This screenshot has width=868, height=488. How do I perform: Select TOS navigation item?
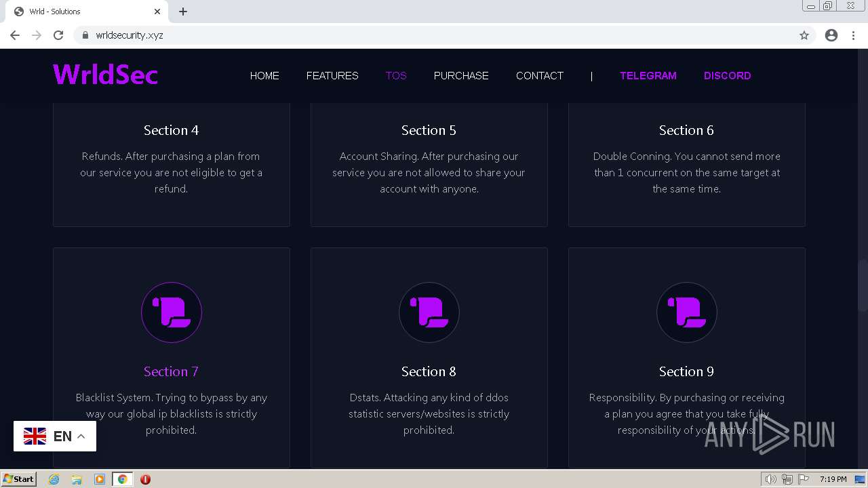click(396, 75)
